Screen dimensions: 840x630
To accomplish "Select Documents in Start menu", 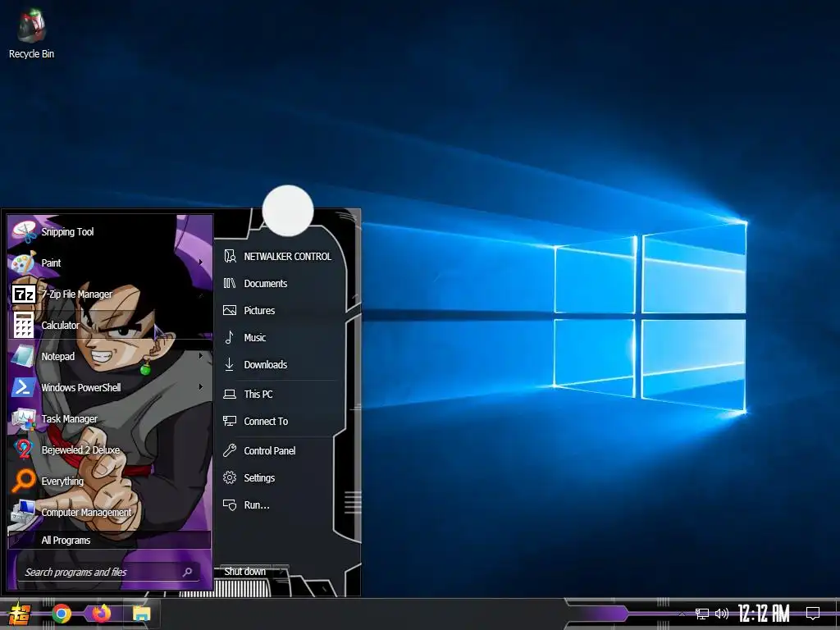I will click(265, 283).
